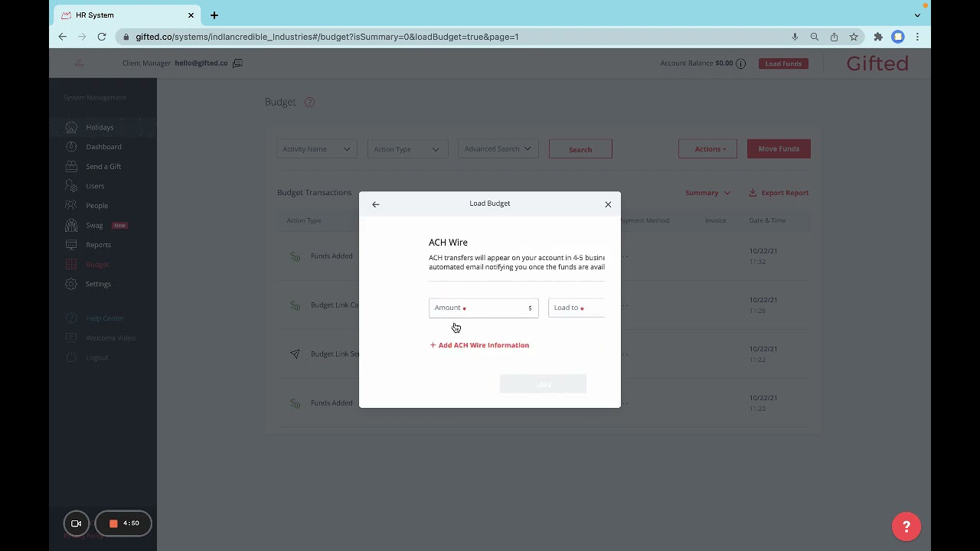Screen dimensions: 980x551
Task: Add ACH Wire Information
Action: click(x=479, y=345)
